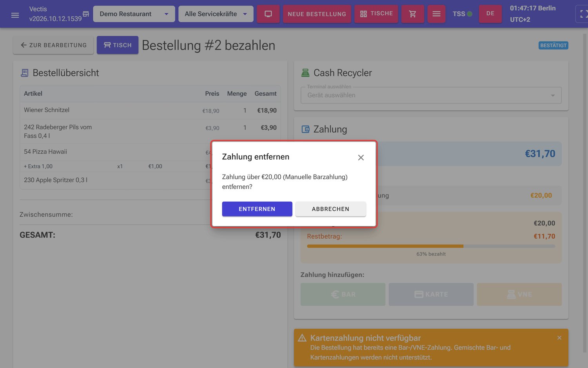Click the TISCH button near title

118,45
